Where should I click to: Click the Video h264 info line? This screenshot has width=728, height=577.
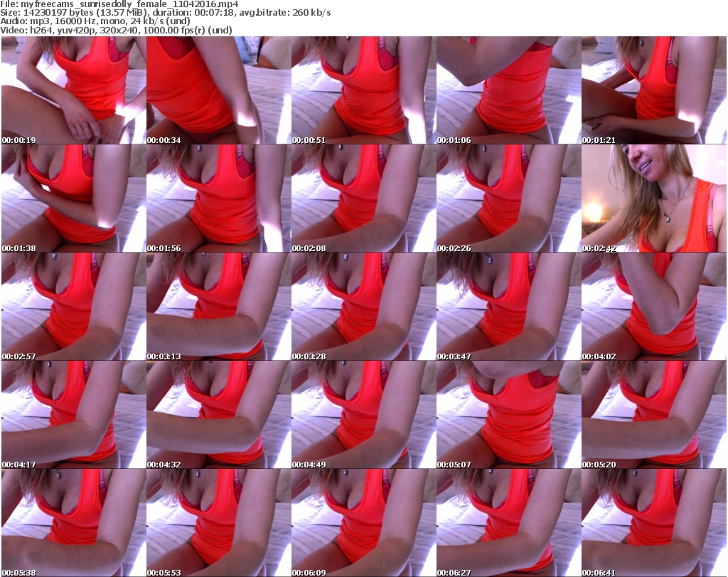point(116,30)
